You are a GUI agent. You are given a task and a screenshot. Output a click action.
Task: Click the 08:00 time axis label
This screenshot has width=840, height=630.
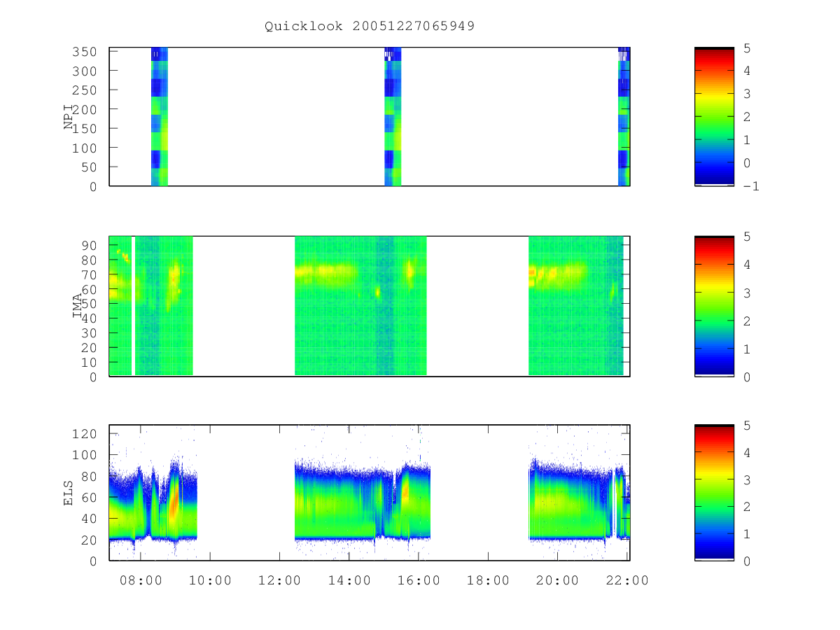click(x=141, y=580)
